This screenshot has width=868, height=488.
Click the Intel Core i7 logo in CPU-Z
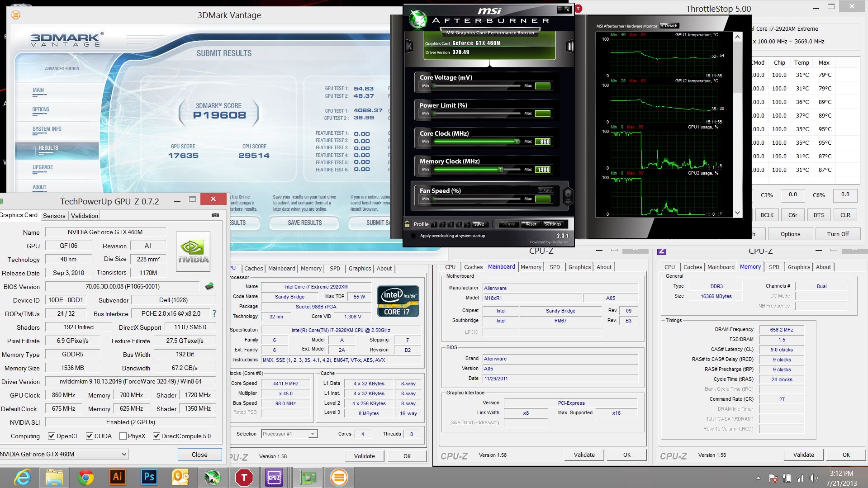(x=398, y=301)
